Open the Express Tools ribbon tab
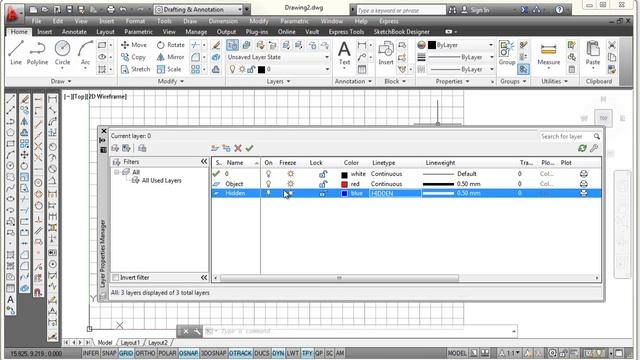This screenshot has height=360, width=640. tap(346, 31)
